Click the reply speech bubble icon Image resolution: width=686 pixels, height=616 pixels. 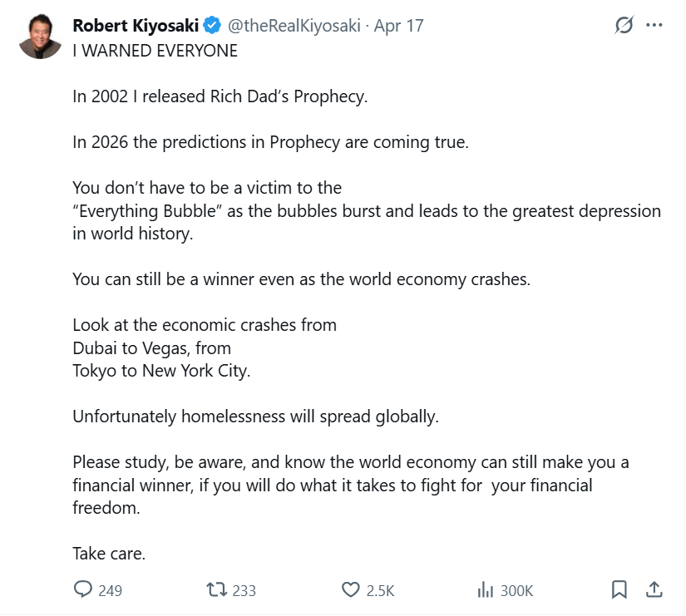pos(83,589)
